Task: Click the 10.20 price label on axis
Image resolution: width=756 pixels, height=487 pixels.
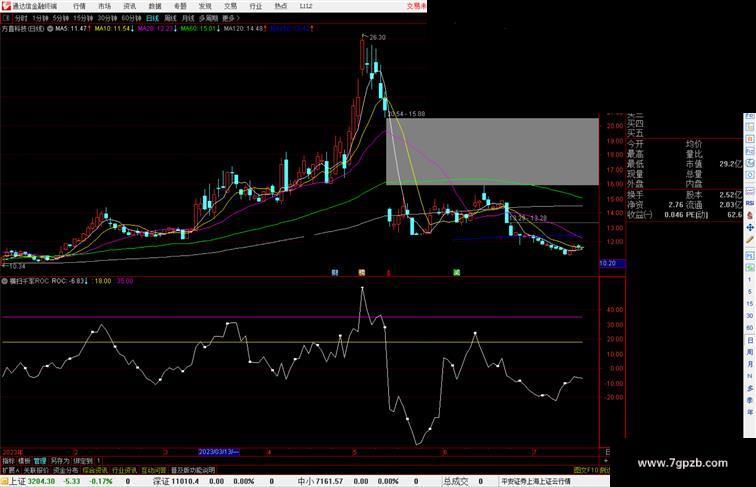Action: (612, 263)
